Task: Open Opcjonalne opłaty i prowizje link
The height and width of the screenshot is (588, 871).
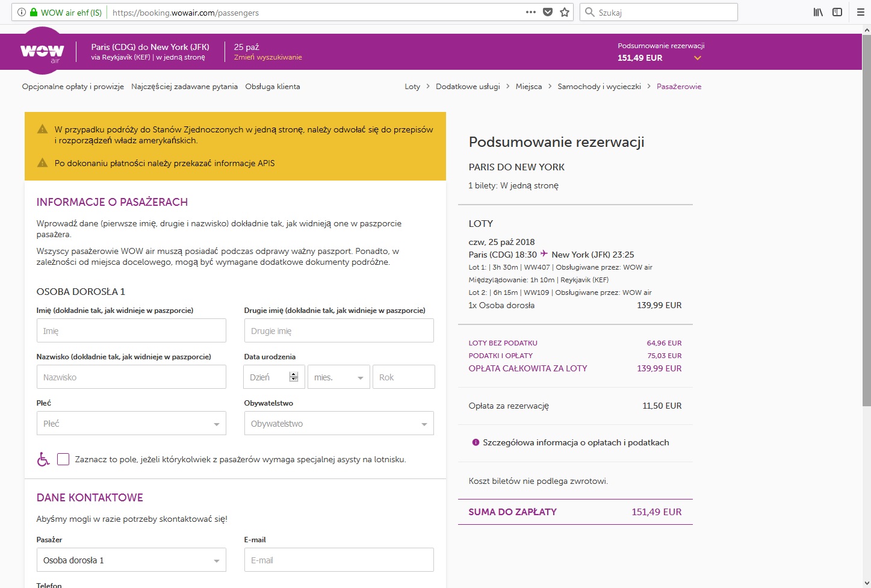Action: (73, 87)
